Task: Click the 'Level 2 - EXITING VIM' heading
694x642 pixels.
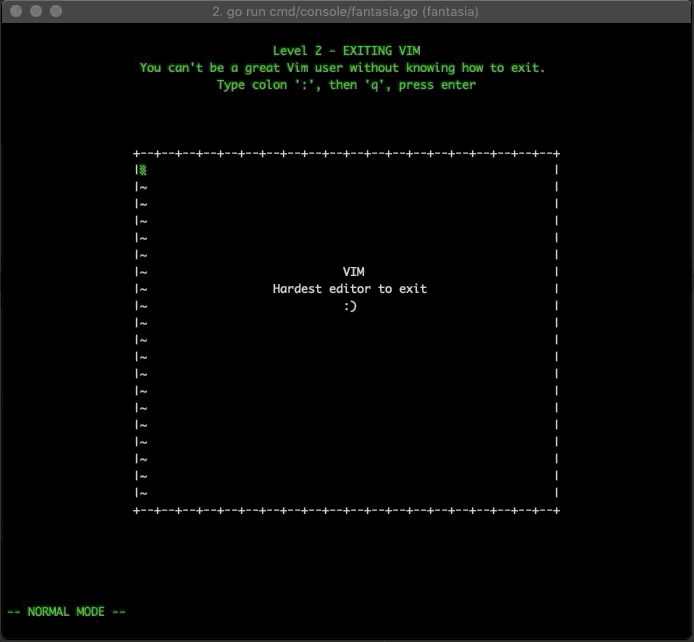Action: point(347,51)
